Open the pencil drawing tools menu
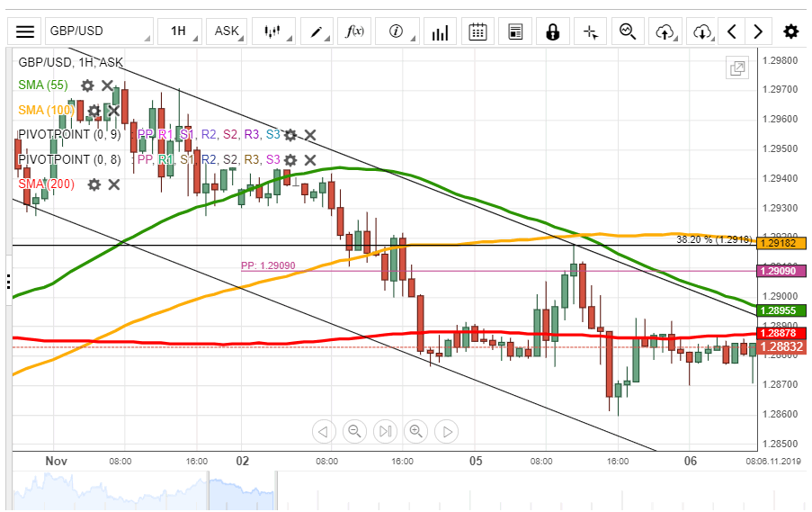The image size is (812, 512). pyautogui.click(x=317, y=31)
